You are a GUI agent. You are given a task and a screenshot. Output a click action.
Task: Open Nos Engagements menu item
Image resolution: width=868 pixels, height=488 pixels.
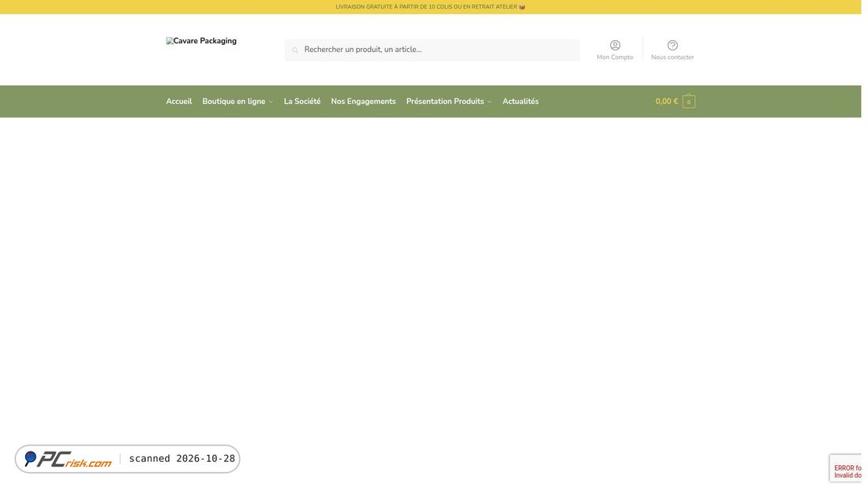[x=363, y=101]
